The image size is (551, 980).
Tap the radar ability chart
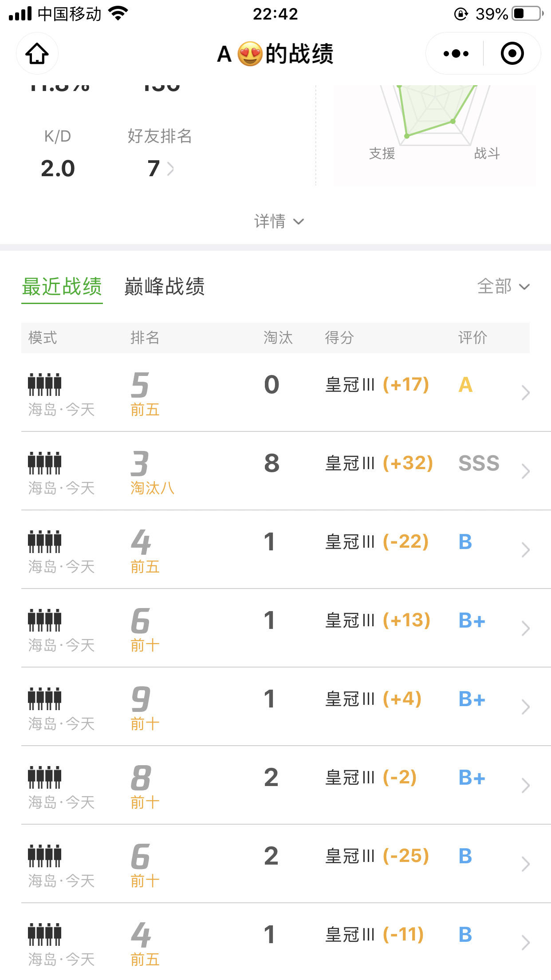click(x=435, y=135)
